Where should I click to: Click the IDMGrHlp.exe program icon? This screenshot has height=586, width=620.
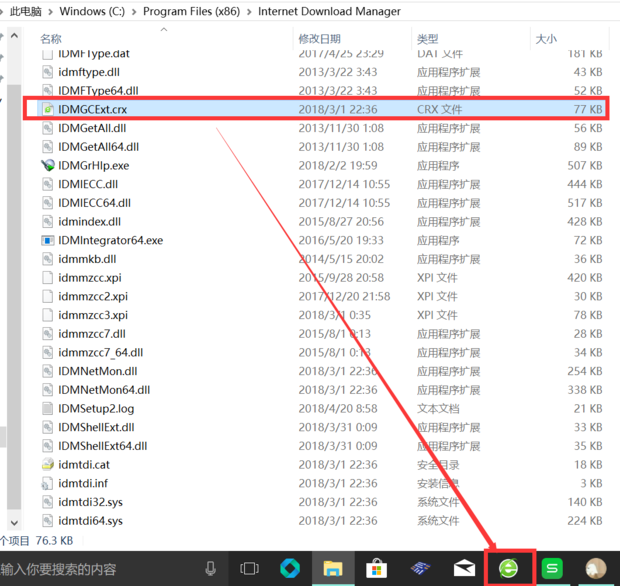tap(48, 165)
